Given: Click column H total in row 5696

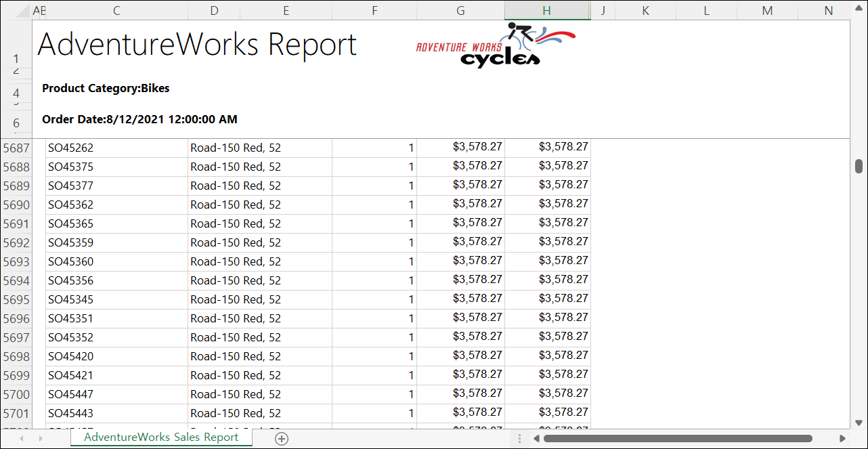Looking at the screenshot, I should point(548,318).
